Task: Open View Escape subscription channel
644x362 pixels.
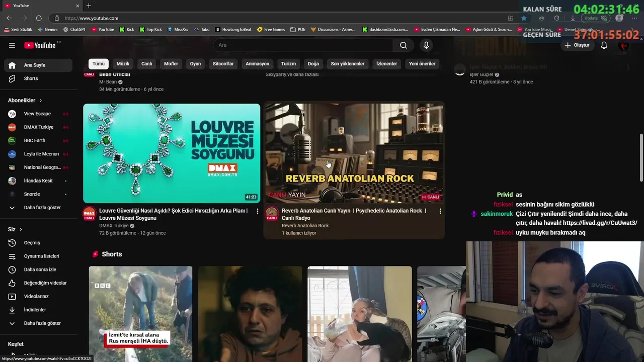Action: [x=38, y=114]
